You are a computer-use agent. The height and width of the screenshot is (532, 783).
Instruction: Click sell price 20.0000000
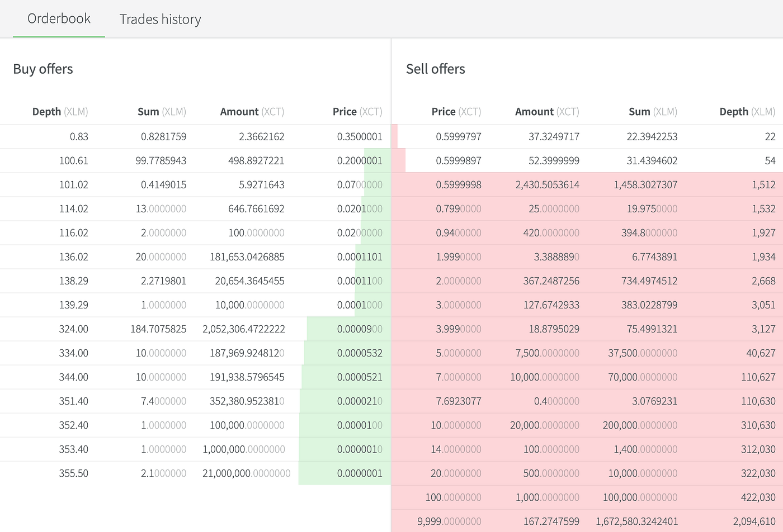tap(456, 473)
